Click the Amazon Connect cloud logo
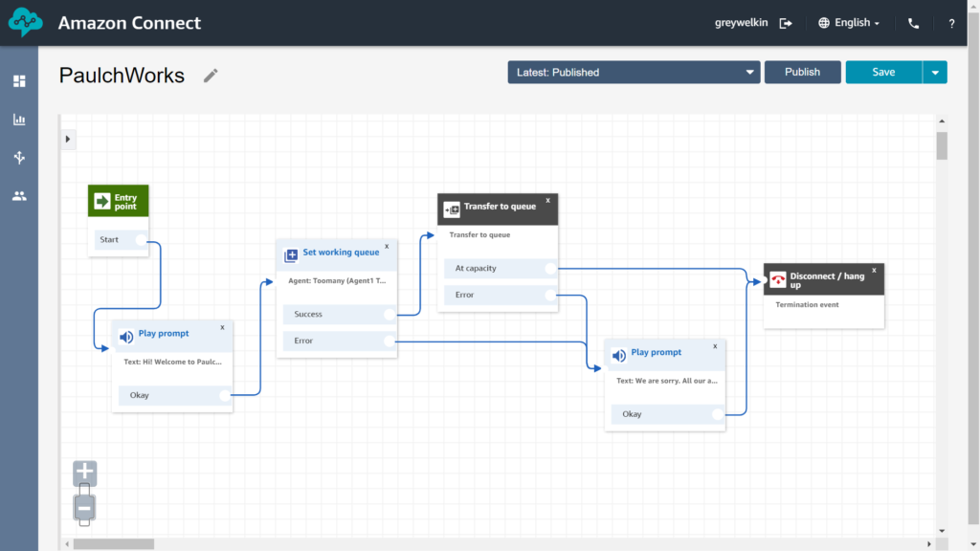This screenshot has width=980, height=551. point(27,23)
